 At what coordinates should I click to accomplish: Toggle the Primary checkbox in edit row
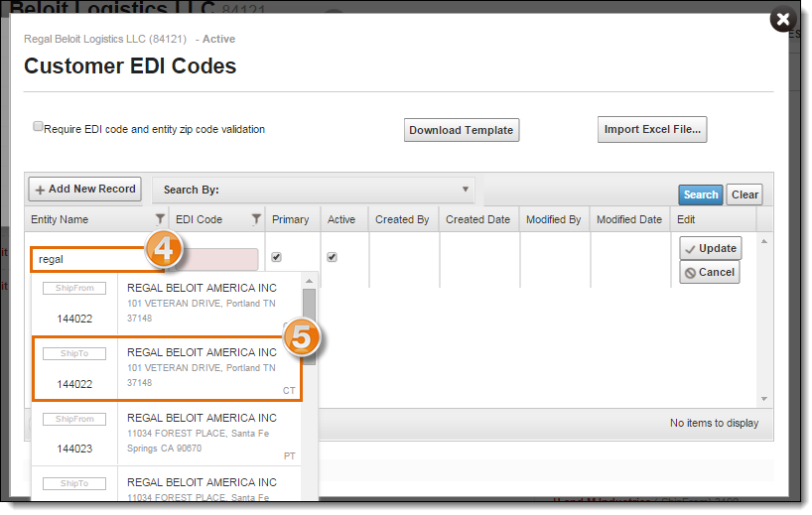[277, 257]
